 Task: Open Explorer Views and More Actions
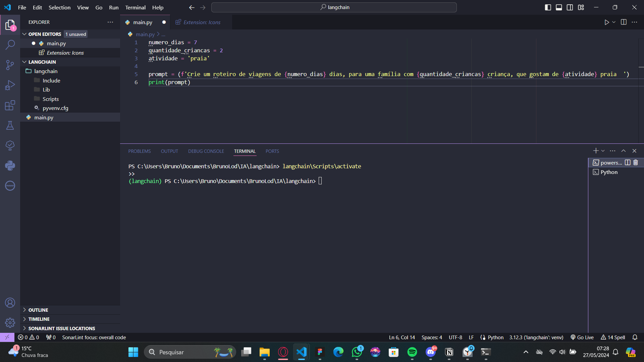tap(110, 22)
